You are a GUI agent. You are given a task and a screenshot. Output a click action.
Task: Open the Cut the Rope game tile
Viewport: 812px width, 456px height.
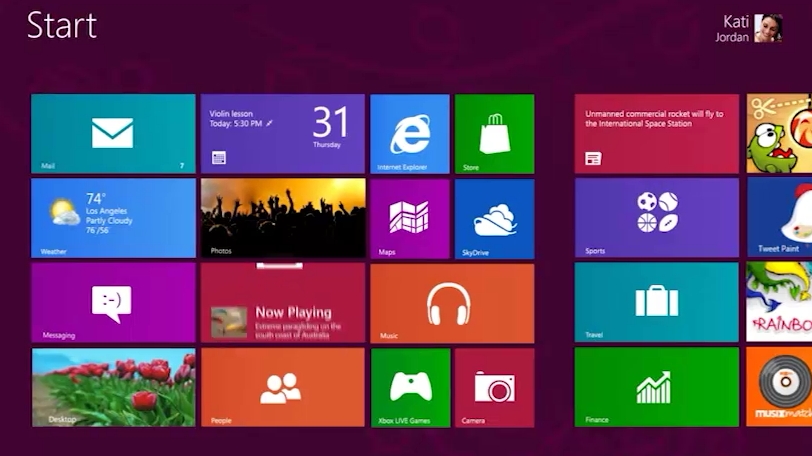pos(779,134)
